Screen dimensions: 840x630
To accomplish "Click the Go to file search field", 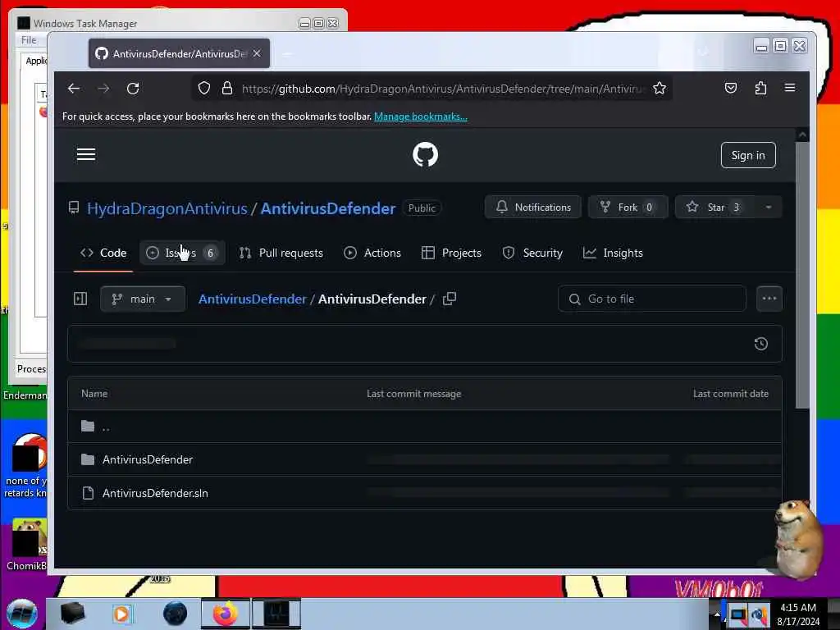I will [652, 299].
